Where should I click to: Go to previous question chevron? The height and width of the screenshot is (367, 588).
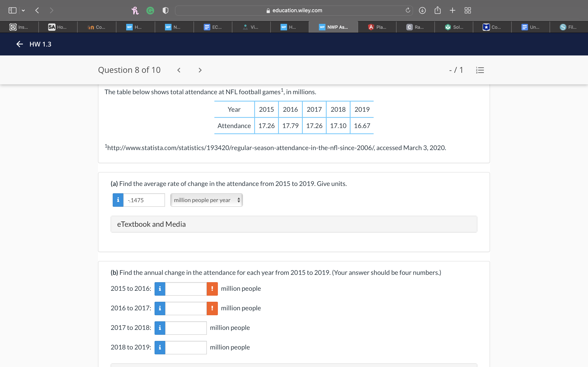click(179, 70)
